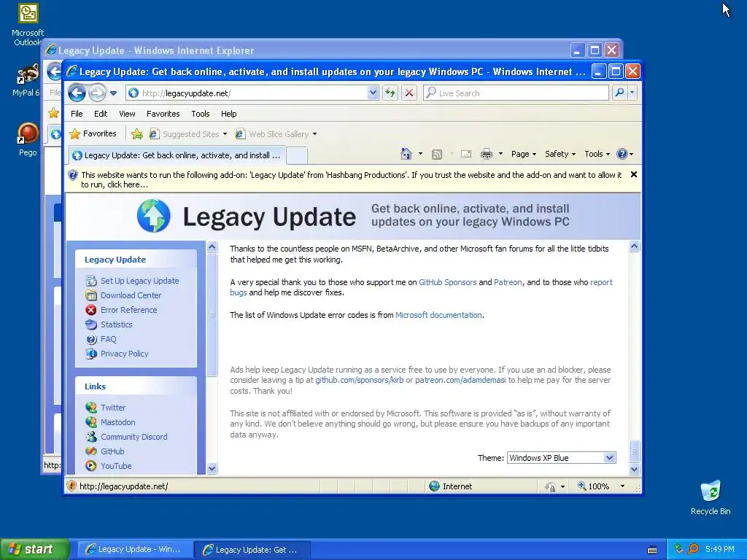Click the Read Mail icon

(x=466, y=154)
